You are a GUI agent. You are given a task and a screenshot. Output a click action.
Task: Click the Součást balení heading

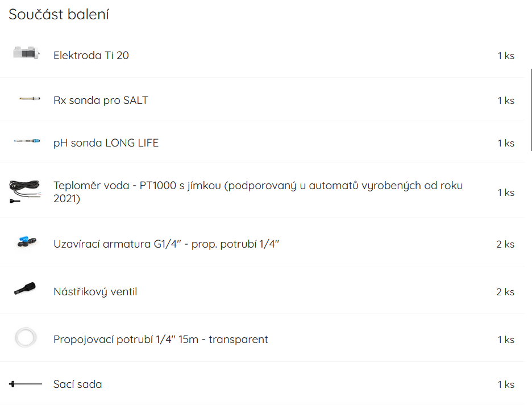59,15
